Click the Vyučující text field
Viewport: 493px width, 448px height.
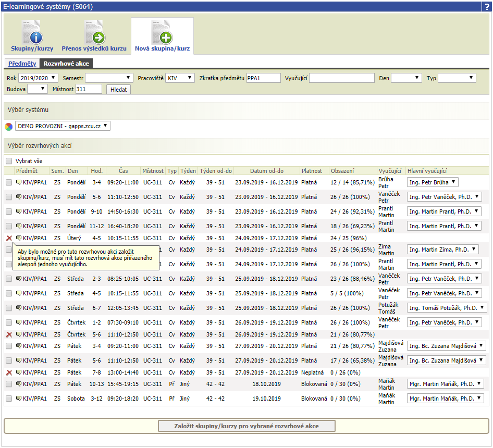pos(342,78)
